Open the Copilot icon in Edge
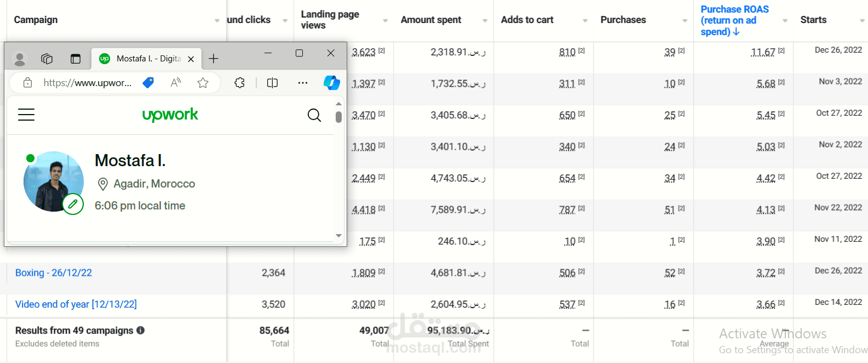 point(331,83)
